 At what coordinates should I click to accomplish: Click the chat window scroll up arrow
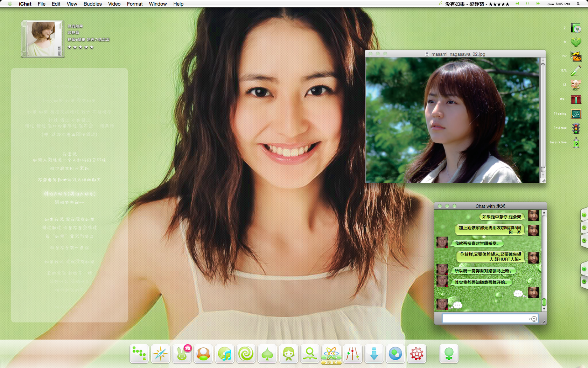(544, 212)
